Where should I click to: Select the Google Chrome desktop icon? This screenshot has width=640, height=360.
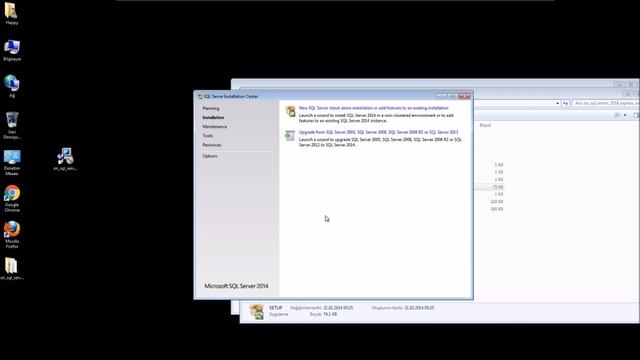(12, 199)
